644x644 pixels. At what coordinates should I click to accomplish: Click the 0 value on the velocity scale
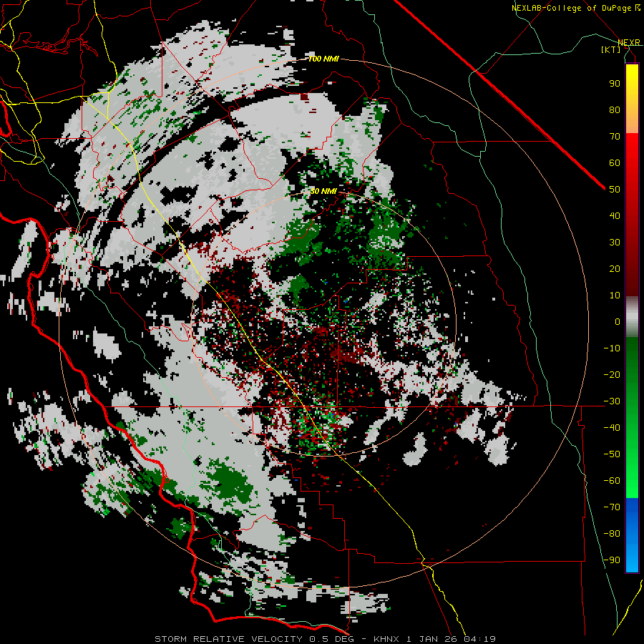[x=618, y=322]
